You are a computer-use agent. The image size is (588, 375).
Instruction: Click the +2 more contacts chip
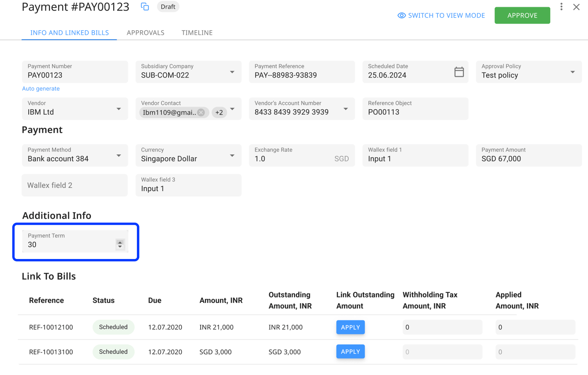219,112
